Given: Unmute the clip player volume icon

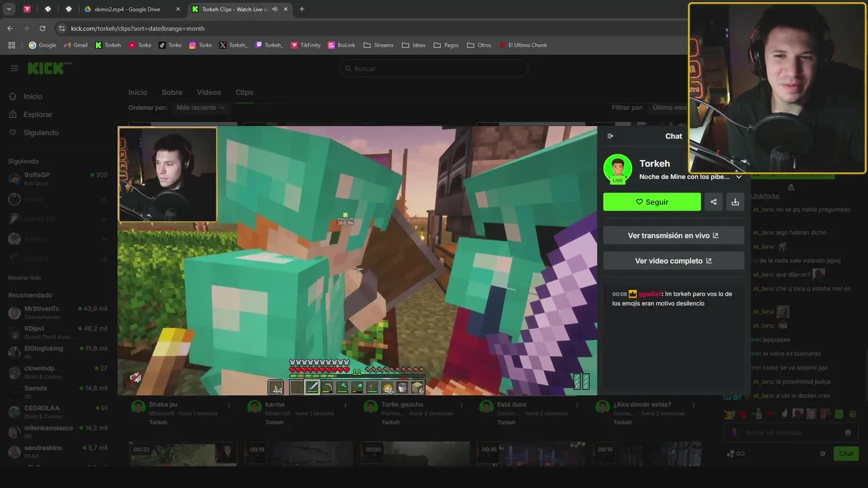Looking at the screenshot, I should (x=136, y=378).
